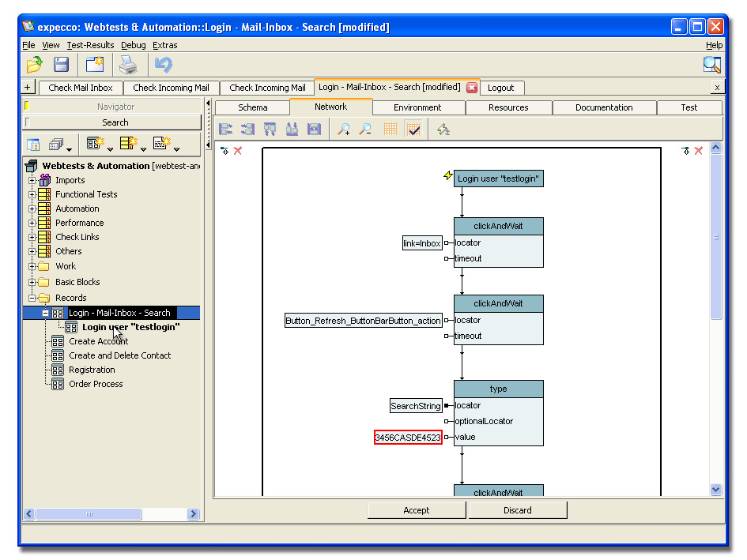
Task: Click the magnifier icon below Help menu
Action: [711, 65]
